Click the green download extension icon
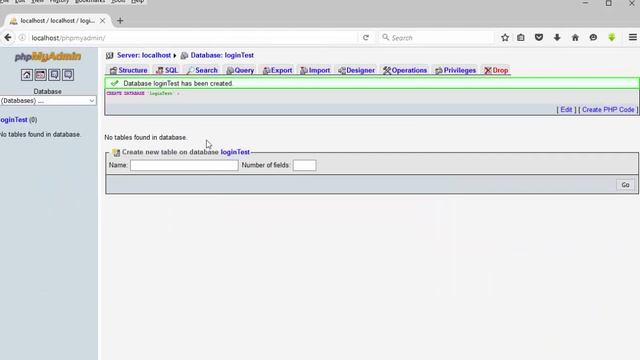Viewport: 640px width, 360px height. [x=611, y=38]
